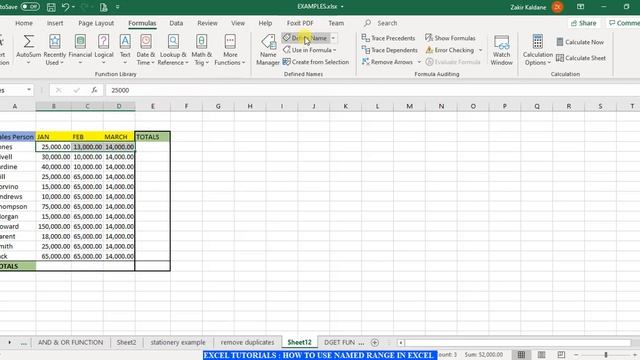
Task: Toggle the AutoSave switch
Action: (x=30, y=7)
